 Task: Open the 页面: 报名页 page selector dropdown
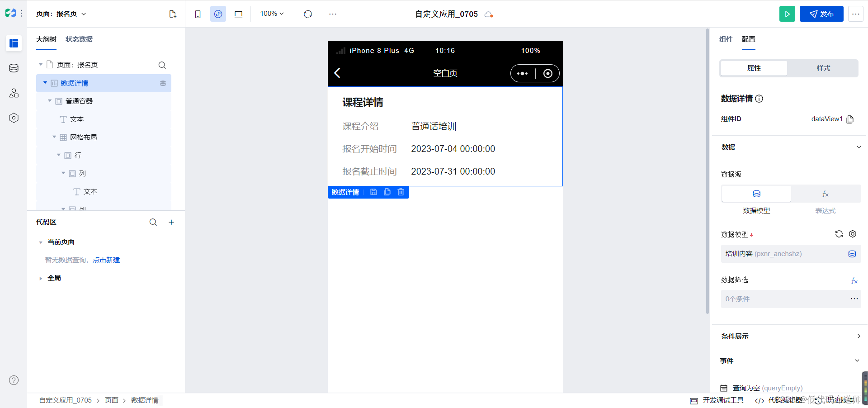[x=61, y=14]
